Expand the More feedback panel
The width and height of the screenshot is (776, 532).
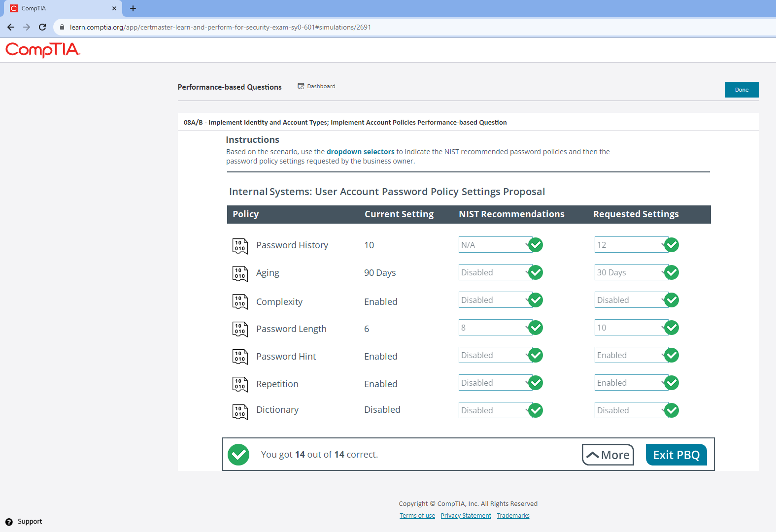pyautogui.click(x=607, y=455)
